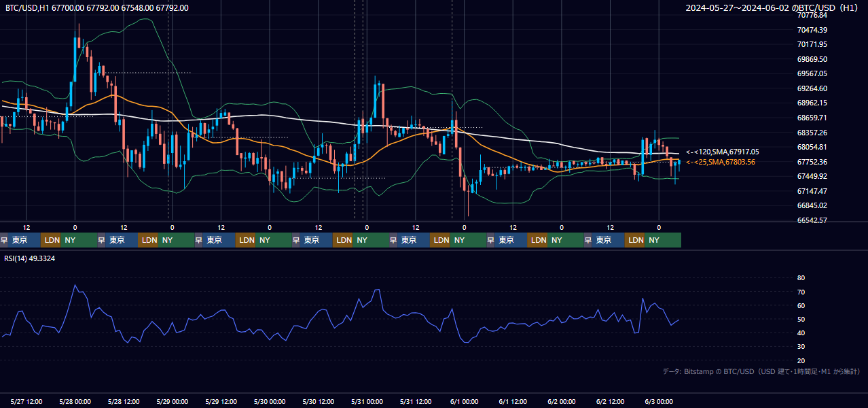
Task: Select the 5/31 00:00 date label
Action: click(367, 401)
